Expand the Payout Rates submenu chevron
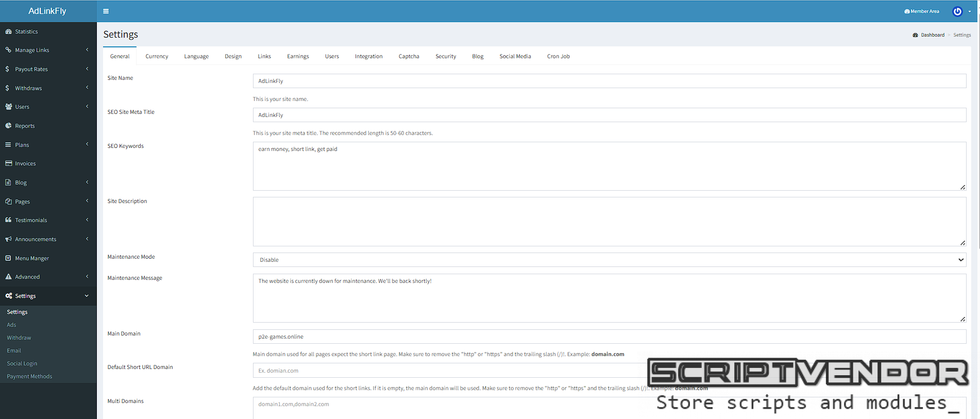Screen dimensions: 980x419 (87, 69)
